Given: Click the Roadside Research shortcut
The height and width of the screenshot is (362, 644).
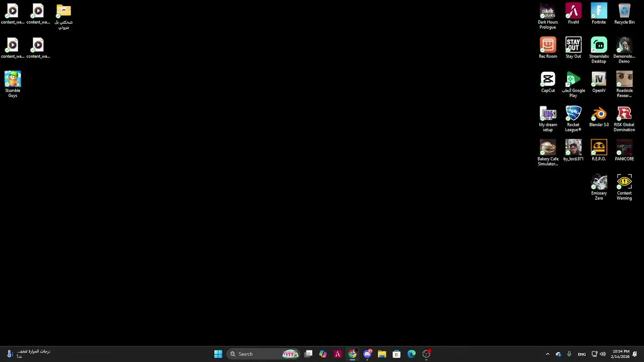Looking at the screenshot, I should point(624,84).
